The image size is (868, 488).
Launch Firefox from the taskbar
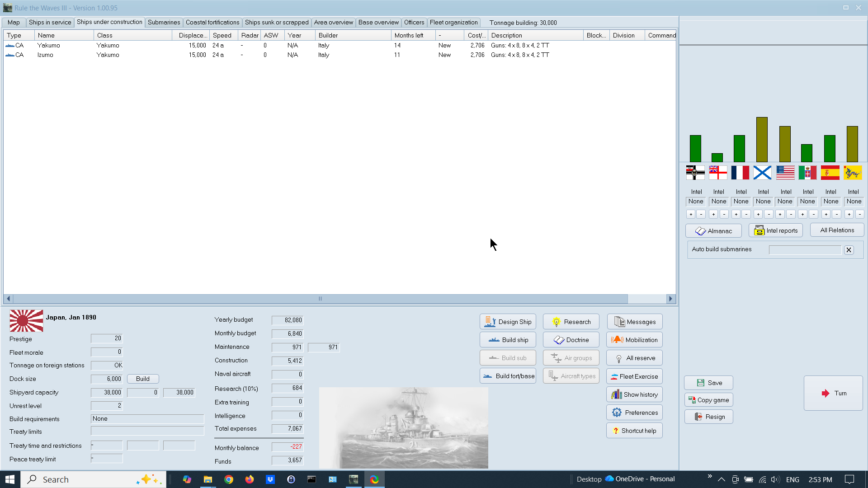[x=250, y=479]
